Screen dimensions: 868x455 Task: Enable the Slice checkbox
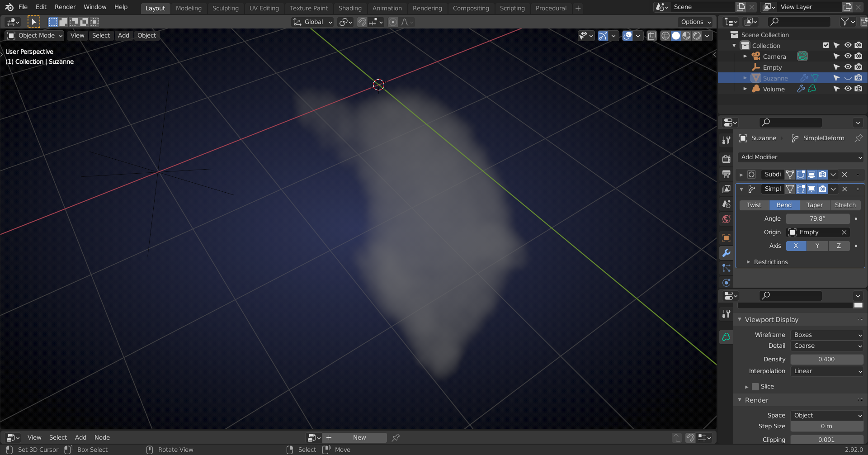(x=755, y=387)
